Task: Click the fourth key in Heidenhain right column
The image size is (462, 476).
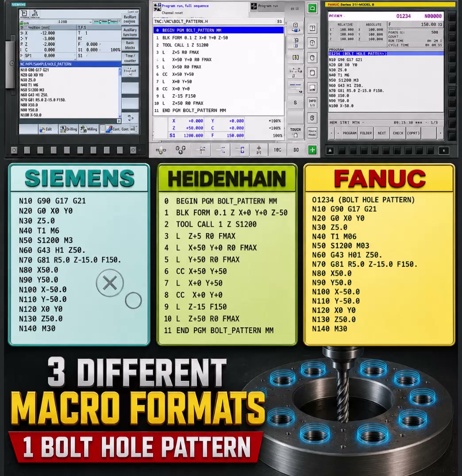Action: tap(312, 73)
